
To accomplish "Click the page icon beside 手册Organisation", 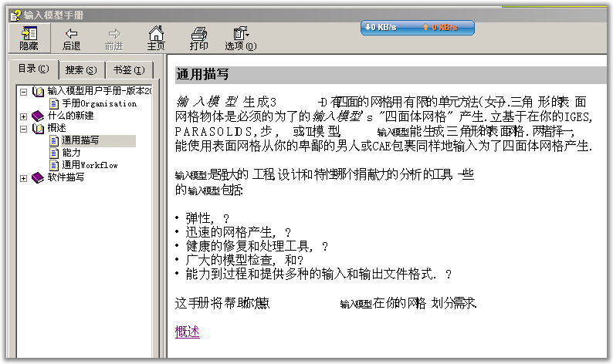I will click(x=54, y=103).
